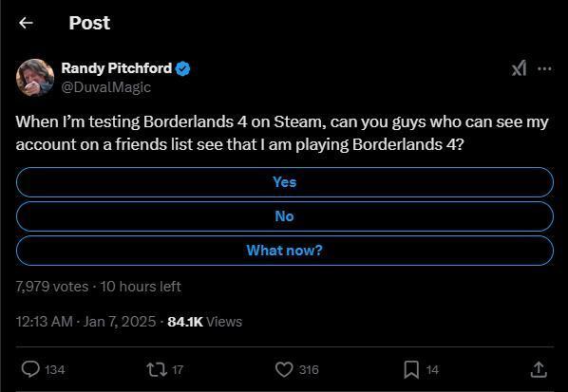568x392 pixels.
Task: Open Randy Pitchford's profile picture
Action: point(35,78)
